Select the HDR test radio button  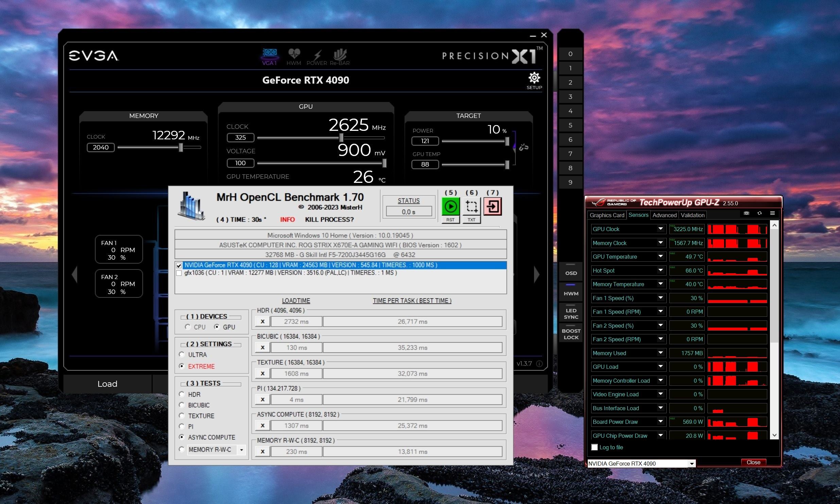[x=182, y=394]
